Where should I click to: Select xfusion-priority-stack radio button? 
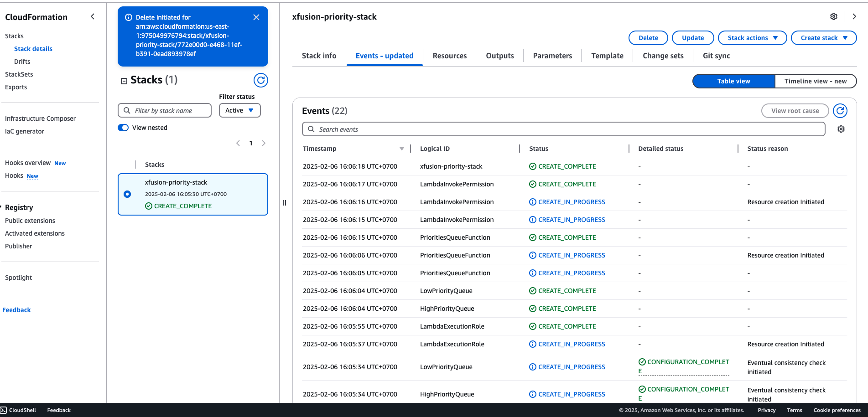(x=127, y=194)
